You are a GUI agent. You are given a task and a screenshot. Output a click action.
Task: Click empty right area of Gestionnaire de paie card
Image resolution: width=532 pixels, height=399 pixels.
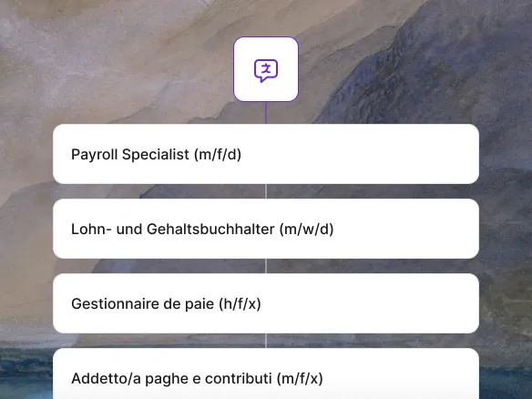(x=373, y=303)
